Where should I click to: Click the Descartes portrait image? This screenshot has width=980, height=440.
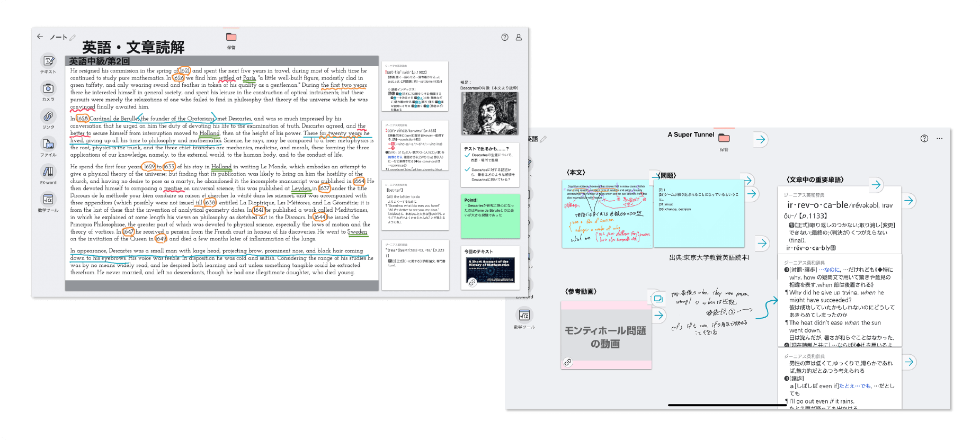click(x=489, y=113)
